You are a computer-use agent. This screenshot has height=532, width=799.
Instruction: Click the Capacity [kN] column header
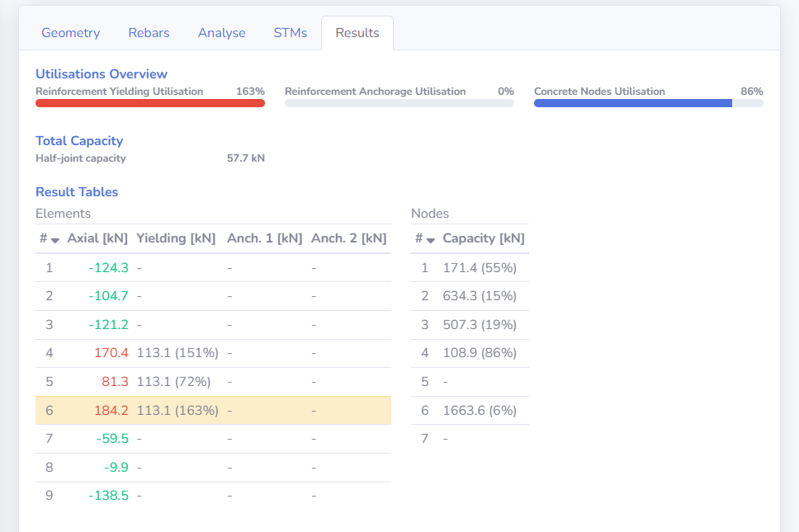[x=483, y=238]
